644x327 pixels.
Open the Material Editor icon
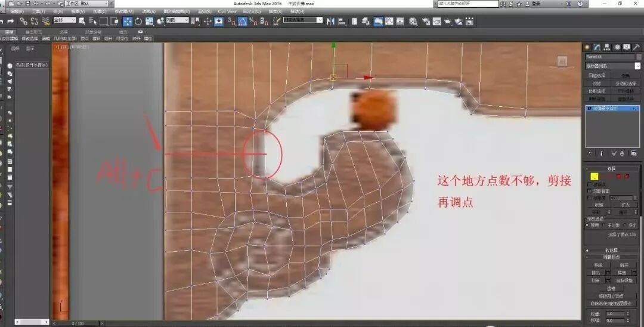[x=413, y=21]
